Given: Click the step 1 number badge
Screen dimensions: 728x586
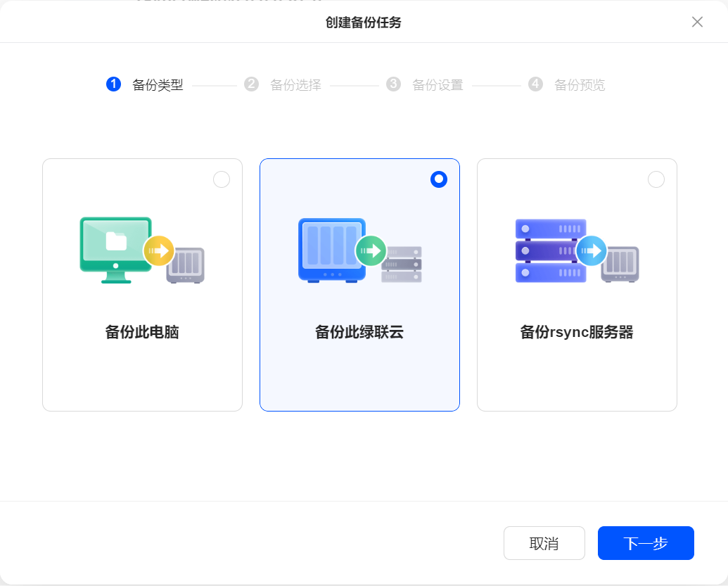Looking at the screenshot, I should (113, 84).
